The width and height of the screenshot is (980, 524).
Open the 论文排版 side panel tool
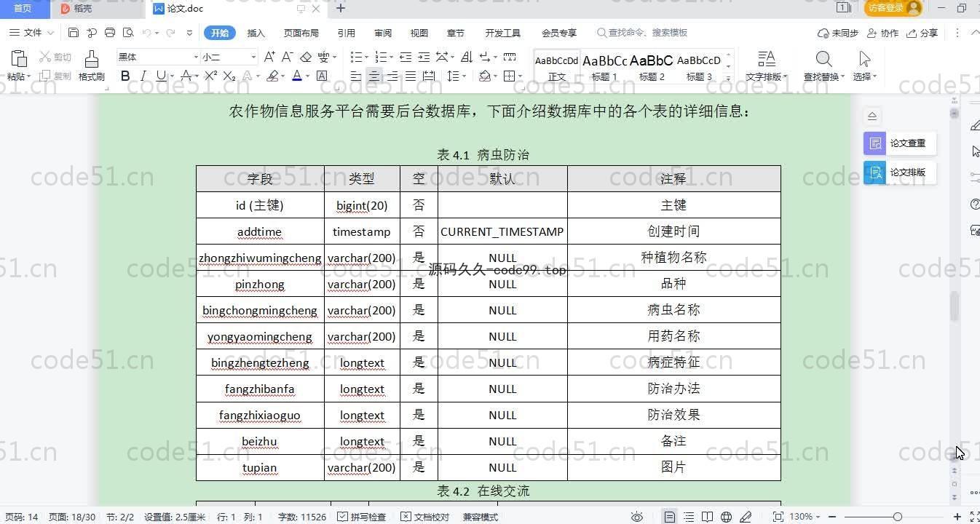pos(900,172)
